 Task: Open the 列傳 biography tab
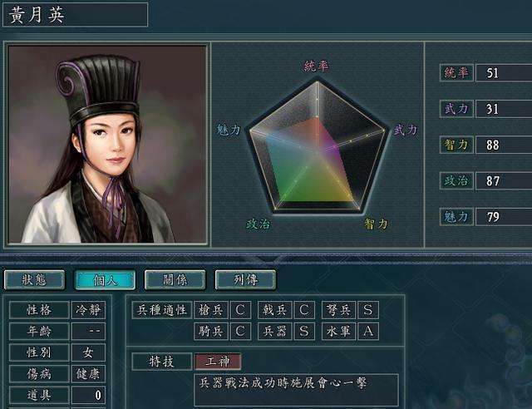246,280
